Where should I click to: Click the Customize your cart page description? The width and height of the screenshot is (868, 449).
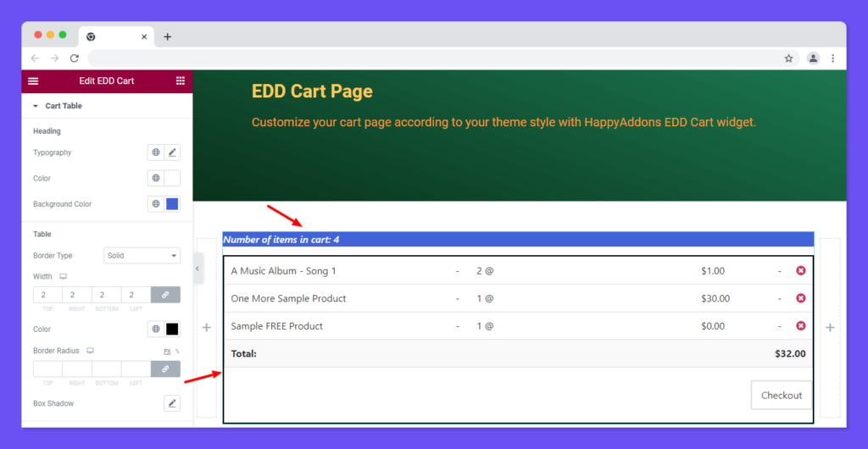pyautogui.click(x=504, y=122)
